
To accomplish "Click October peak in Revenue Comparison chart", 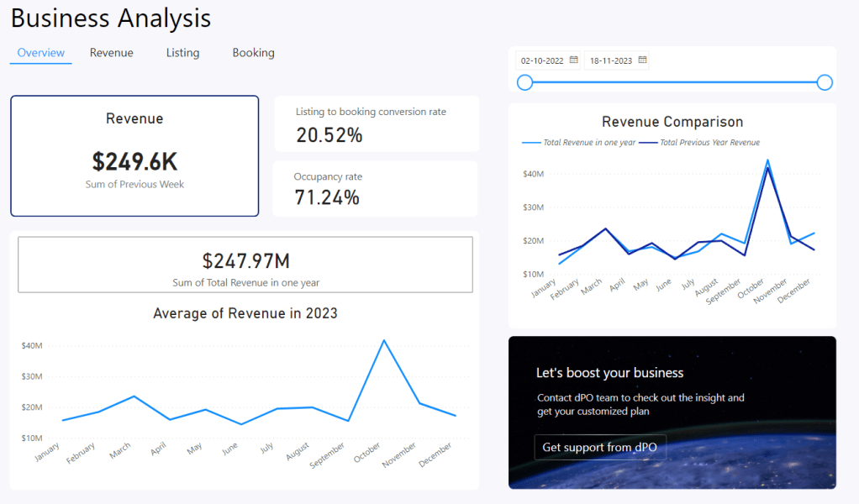I will pos(767,161).
